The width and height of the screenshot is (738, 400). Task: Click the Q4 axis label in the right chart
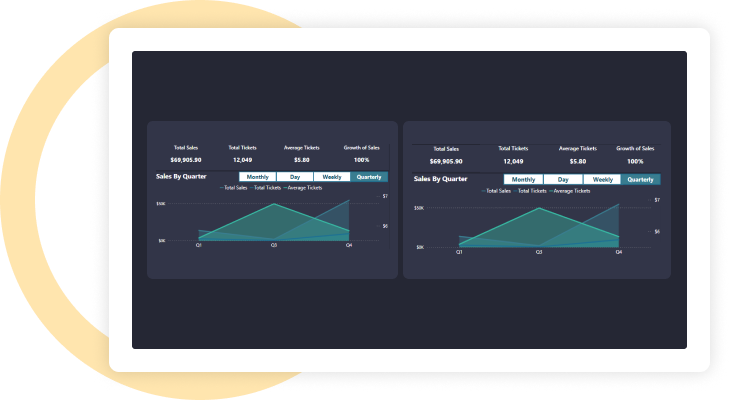(619, 252)
